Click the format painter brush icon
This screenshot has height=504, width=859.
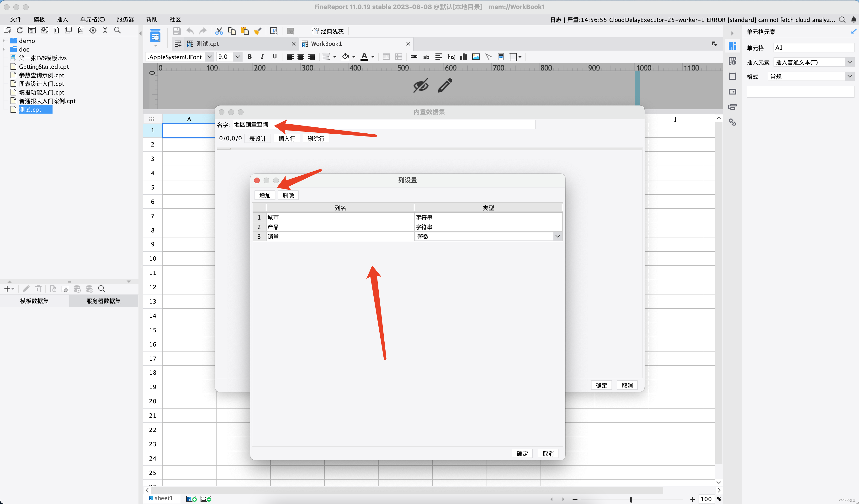tap(258, 31)
